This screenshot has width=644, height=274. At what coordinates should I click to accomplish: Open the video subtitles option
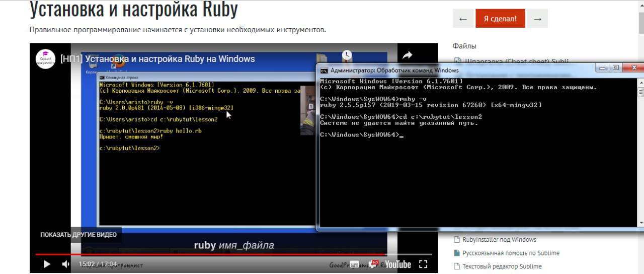tap(355, 264)
